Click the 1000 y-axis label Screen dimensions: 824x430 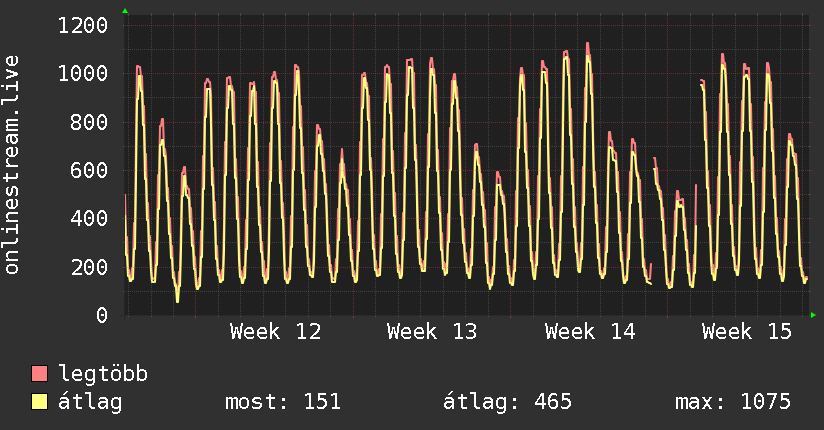83,74
